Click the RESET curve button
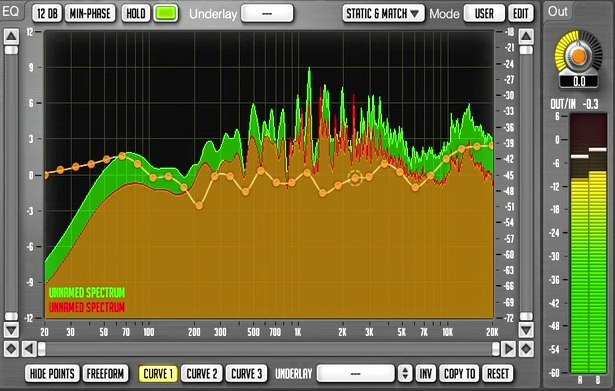The image size is (615, 391). [x=498, y=373]
